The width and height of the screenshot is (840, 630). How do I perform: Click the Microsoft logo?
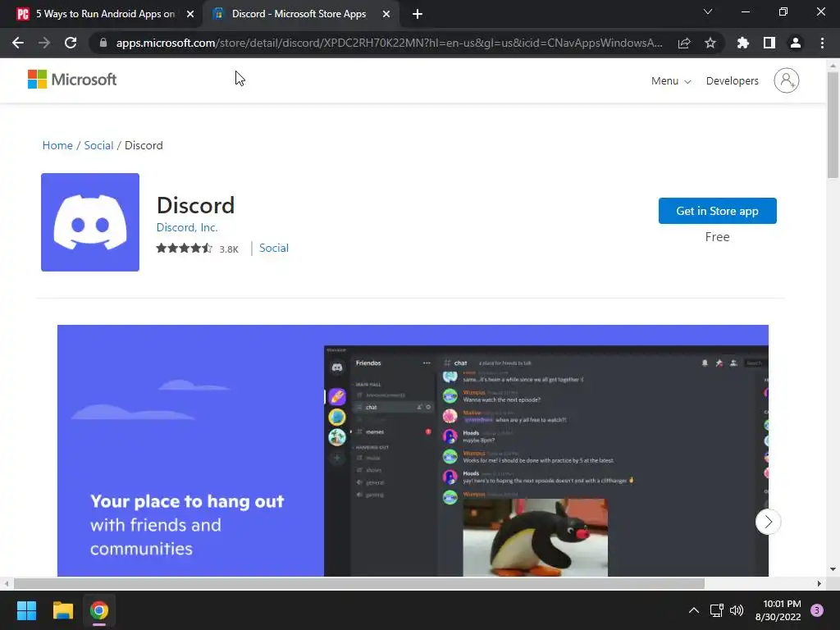coord(72,80)
